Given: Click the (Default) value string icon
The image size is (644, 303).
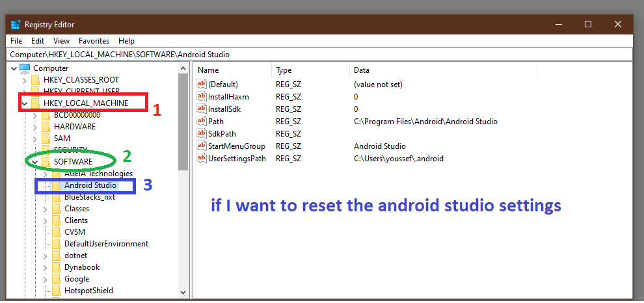Looking at the screenshot, I should (x=202, y=84).
